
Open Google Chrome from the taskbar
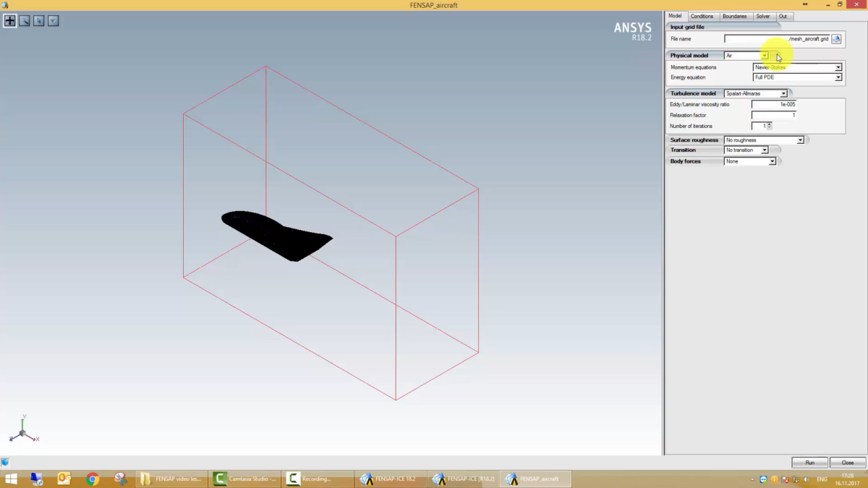(x=92, y=479)
